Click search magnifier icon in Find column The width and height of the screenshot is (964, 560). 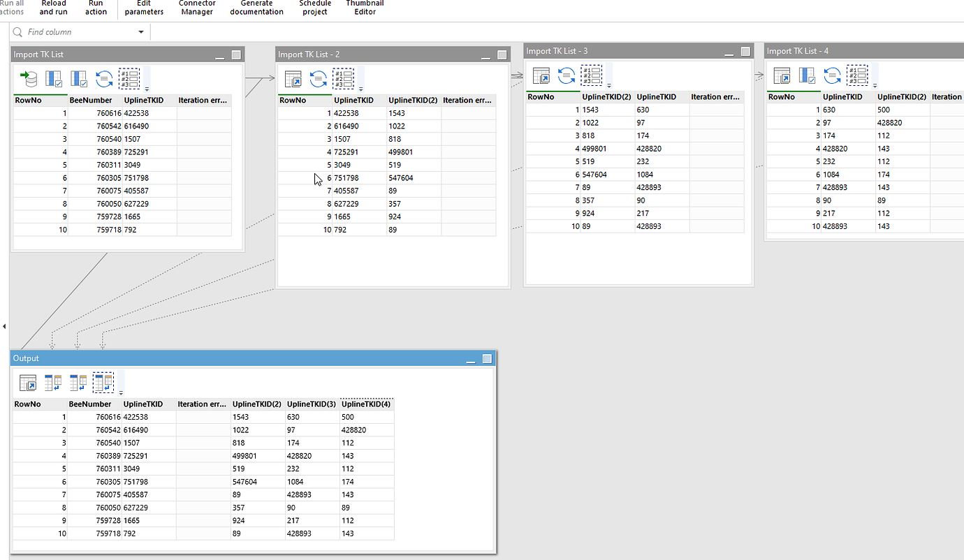[x=18, y=32]
